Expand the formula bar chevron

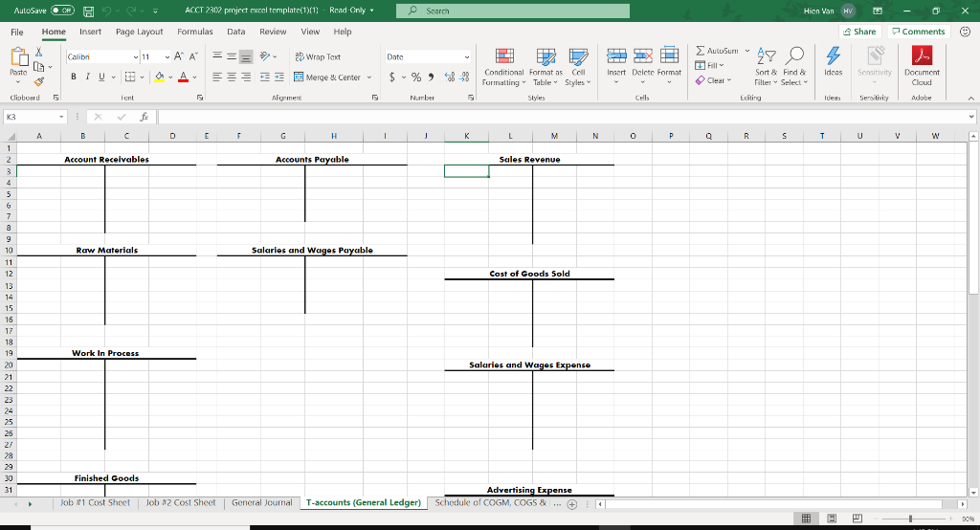pos(971,117)
